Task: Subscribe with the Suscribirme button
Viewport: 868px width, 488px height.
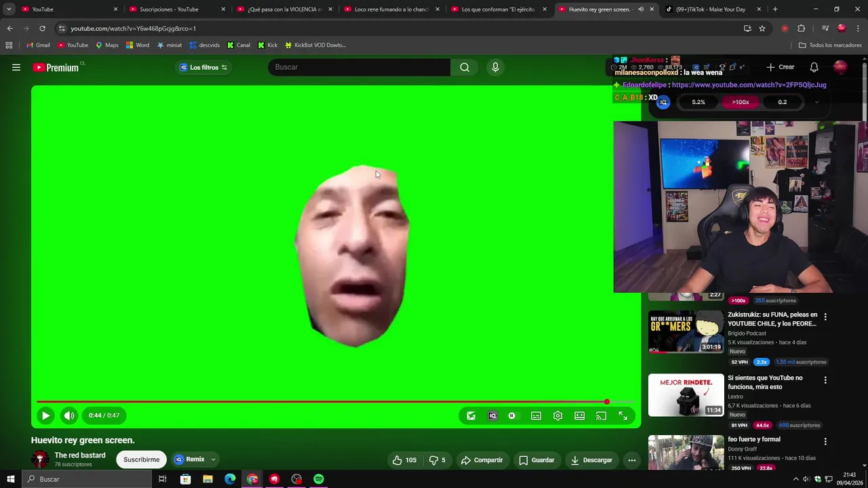Action: coord(141,460)
